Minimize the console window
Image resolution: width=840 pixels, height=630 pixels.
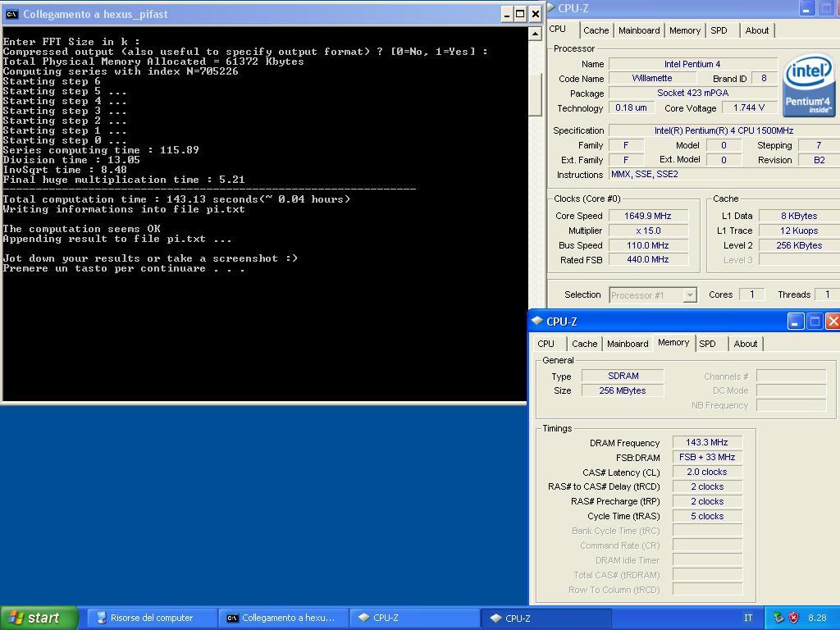pyautogui.click(x=507, y=15)
